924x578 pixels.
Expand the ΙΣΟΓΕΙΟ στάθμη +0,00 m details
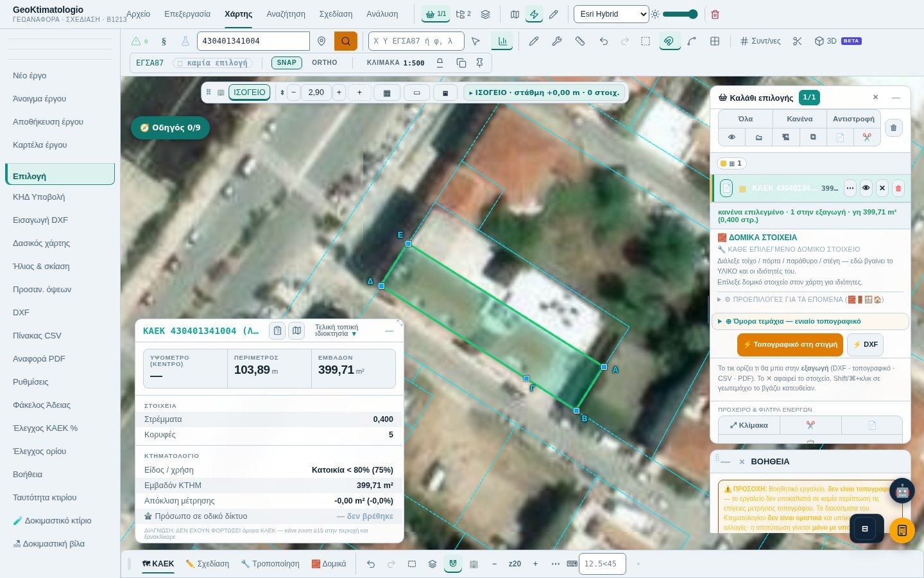(x=544, y=92)
